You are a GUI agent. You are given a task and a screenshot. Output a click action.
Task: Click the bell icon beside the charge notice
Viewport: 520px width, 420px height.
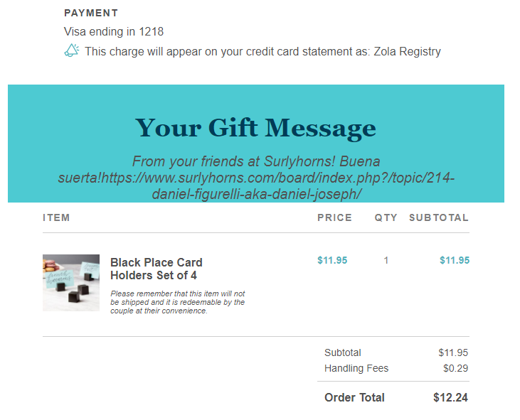click(71, 50)
